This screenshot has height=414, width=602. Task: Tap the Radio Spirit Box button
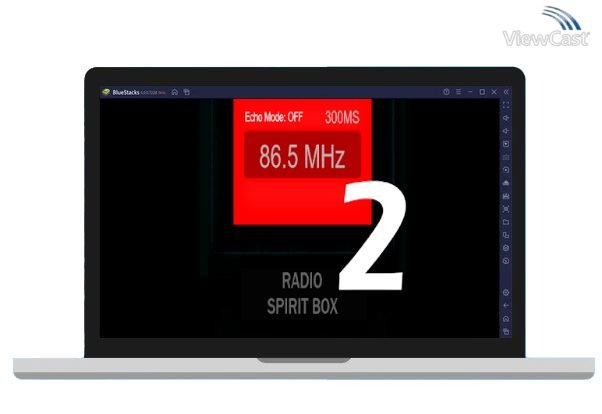pyautogui.click(x=303, y=293)
